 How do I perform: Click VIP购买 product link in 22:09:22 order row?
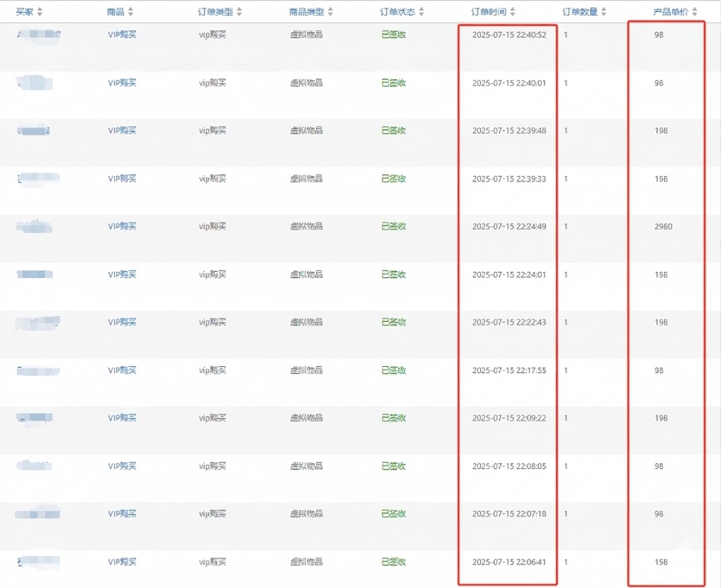pos(122,418)
